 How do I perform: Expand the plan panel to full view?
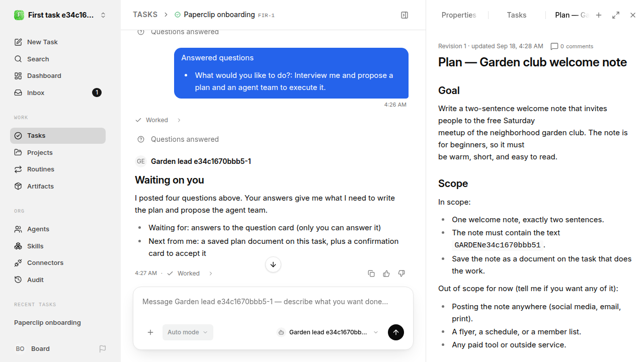616,15
